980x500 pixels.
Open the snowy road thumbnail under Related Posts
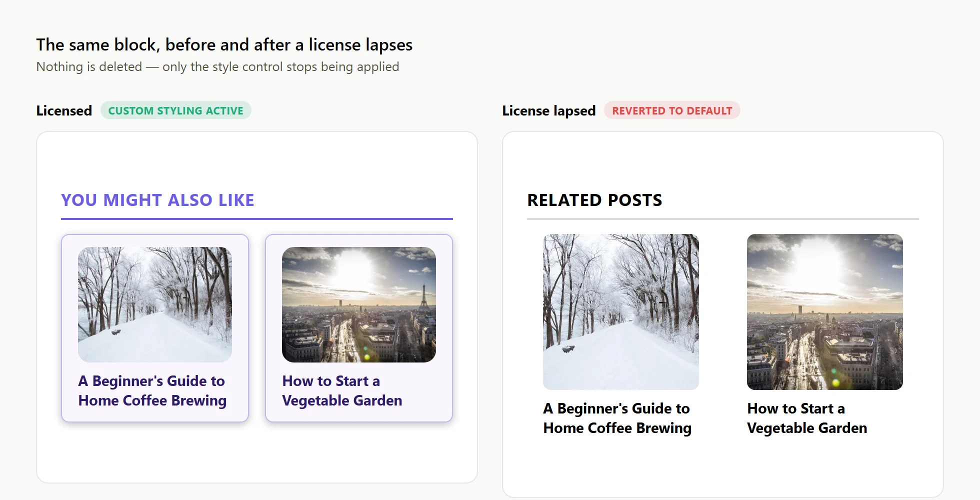coord(621,312)
